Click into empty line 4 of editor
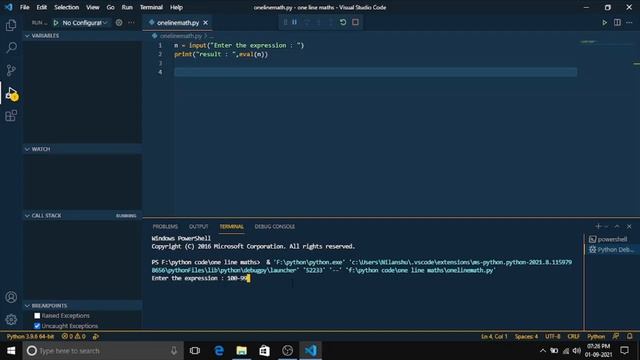The image size is (640, 360). (376, 72)
